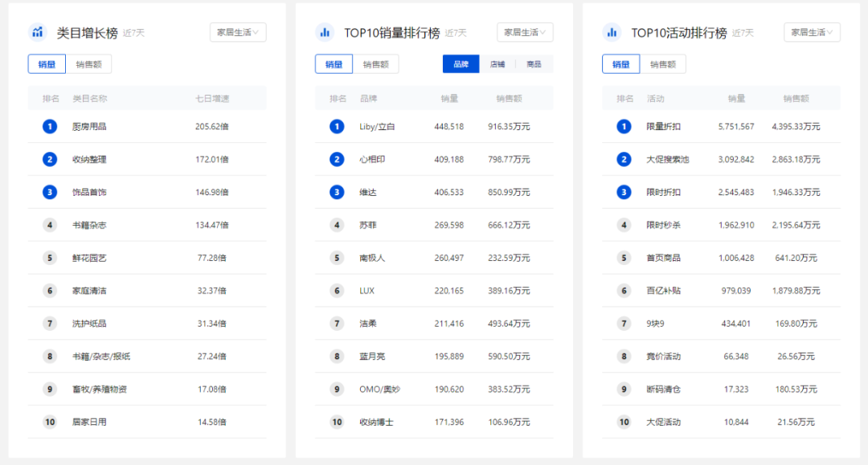Open 厨房用品 category row
Viewport: 868px width, 465px height.
point(147,127)
